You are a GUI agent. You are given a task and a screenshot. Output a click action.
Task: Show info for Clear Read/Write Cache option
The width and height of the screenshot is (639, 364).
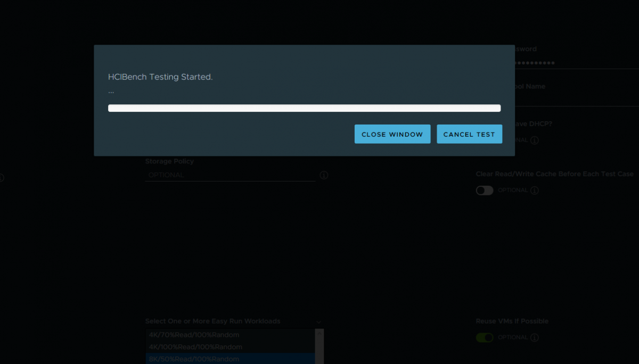click(535, 191)
